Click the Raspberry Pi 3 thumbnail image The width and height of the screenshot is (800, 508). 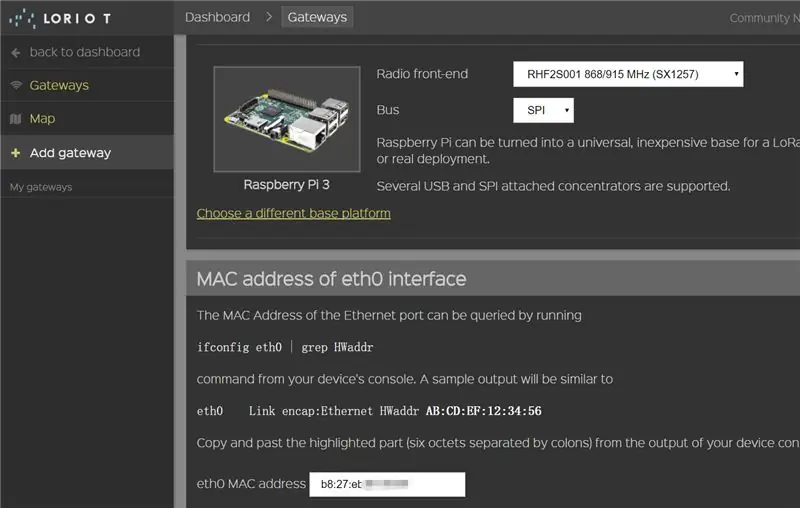click(287, 119)
